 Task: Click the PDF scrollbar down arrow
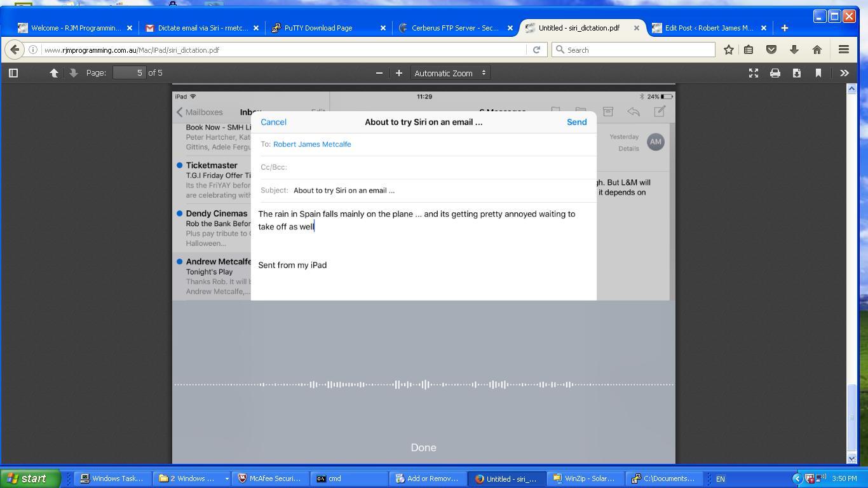coord(852,458)
